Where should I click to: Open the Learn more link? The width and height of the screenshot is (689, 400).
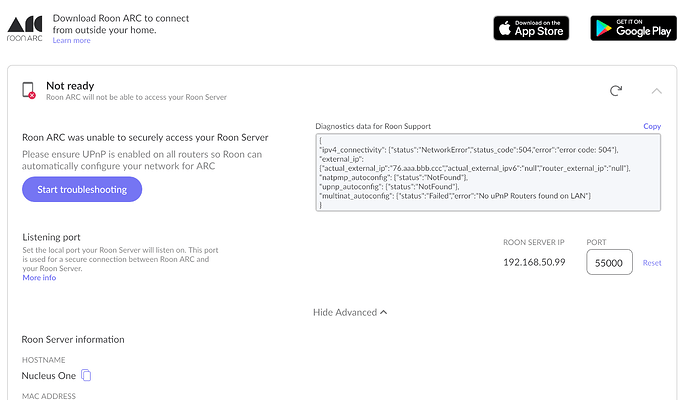click(x=72, y=40)
